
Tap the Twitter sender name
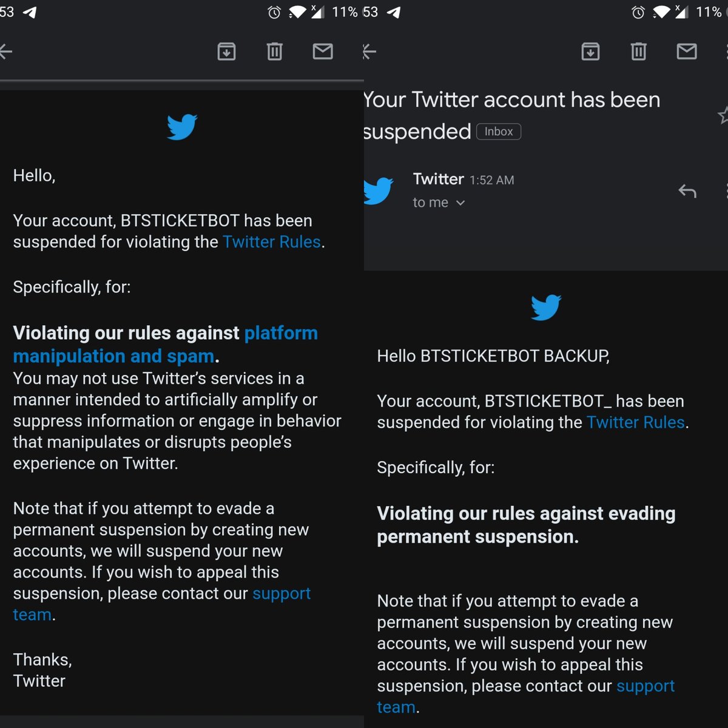(x=438, y=179)
